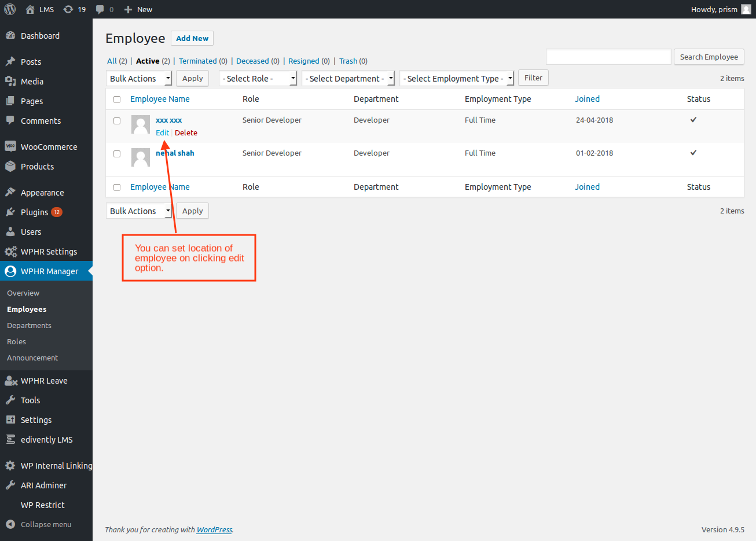The width and height of the screenshot is (756, 541).
Task: Show the Deceased employees filter
Action: coord(252,61)
